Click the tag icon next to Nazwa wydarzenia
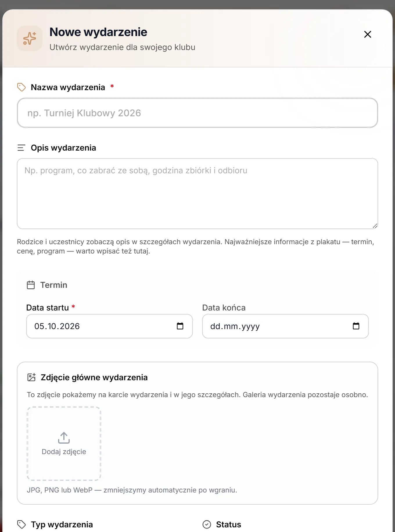395x532 pixels. coord(21,87)
